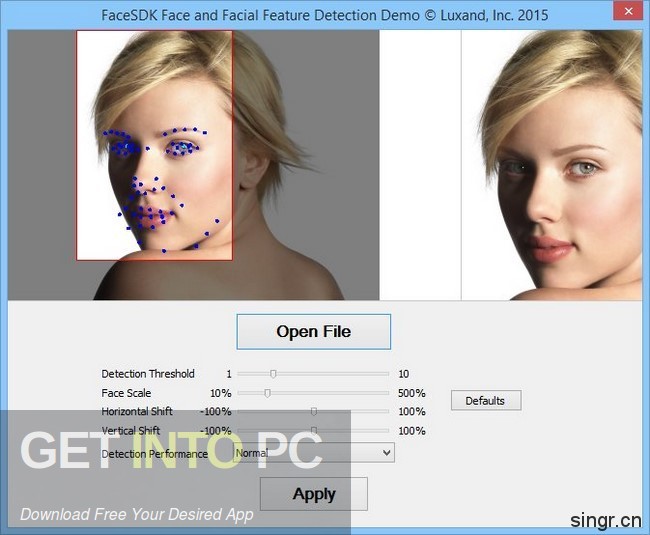Click the "500%" Face Scale maximum value

tap(412, 393)
